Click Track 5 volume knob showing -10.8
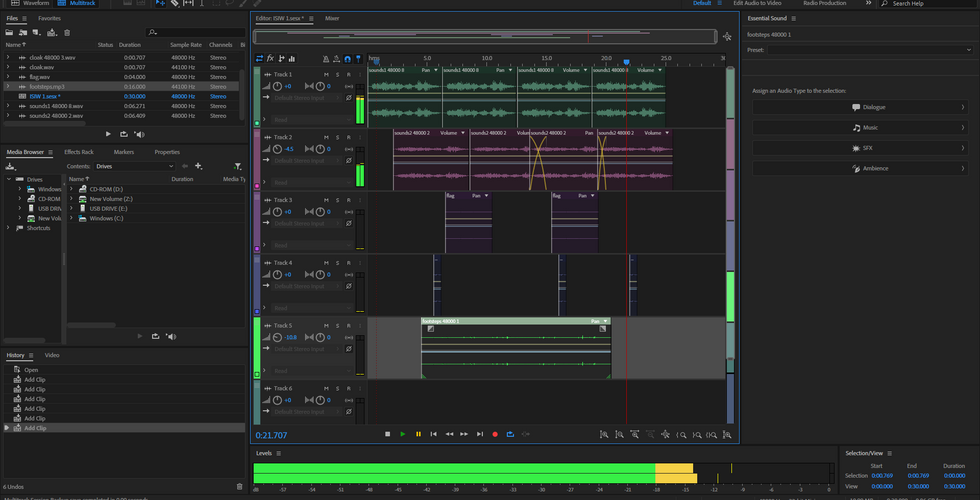The image size is (980, 500). pos(278,338)
